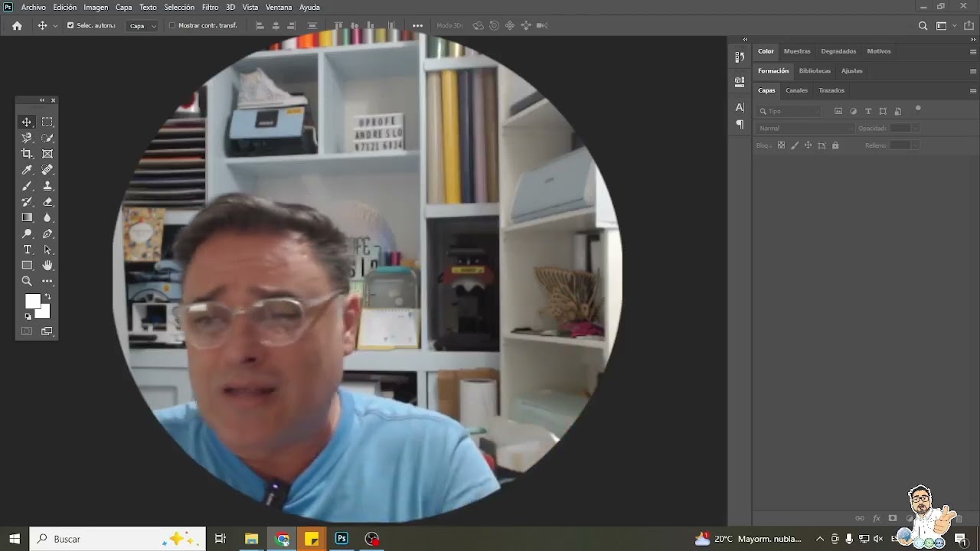This screenshot has height=551, width=980.
Task: Select the History Brush tool
Action: click(27, 202)
